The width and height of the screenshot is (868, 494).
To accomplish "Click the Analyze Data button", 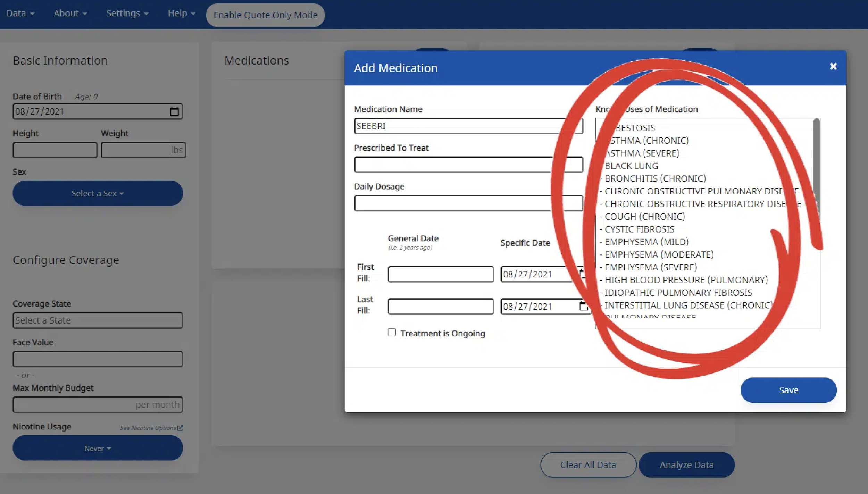I will click(x=686, y=465).
